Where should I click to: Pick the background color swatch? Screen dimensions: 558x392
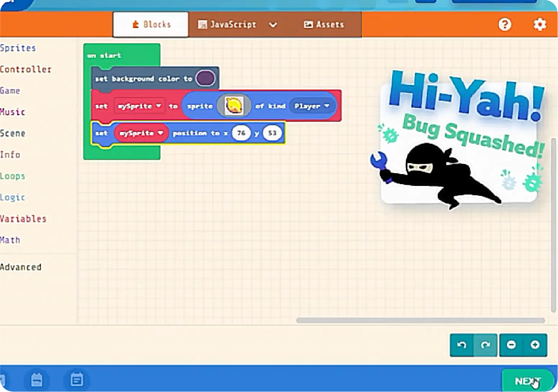[205, 78]
